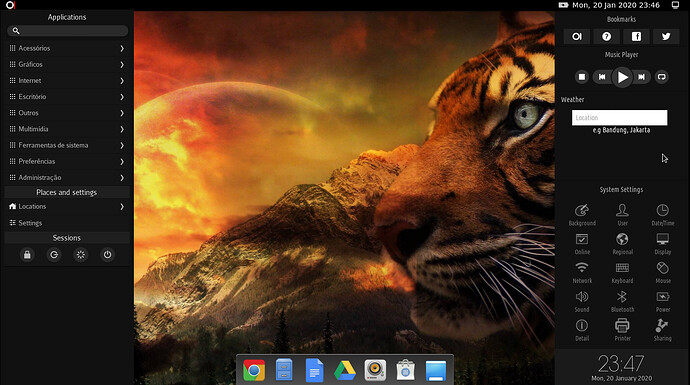
Task: Expand the Acessórios category
Action: click(67, 48)
